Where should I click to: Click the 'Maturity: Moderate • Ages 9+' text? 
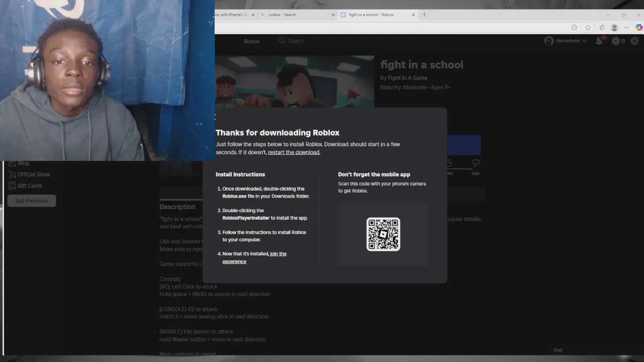click(415, 87)
